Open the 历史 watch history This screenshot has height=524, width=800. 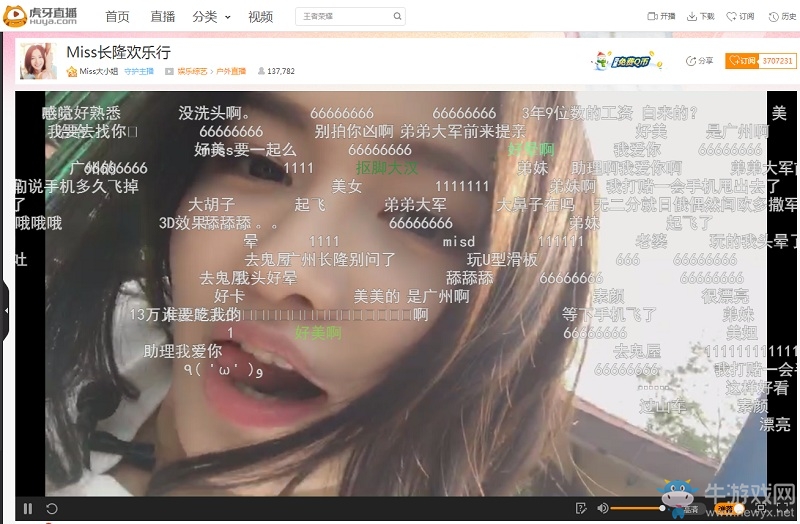click(x=781, y=17)
